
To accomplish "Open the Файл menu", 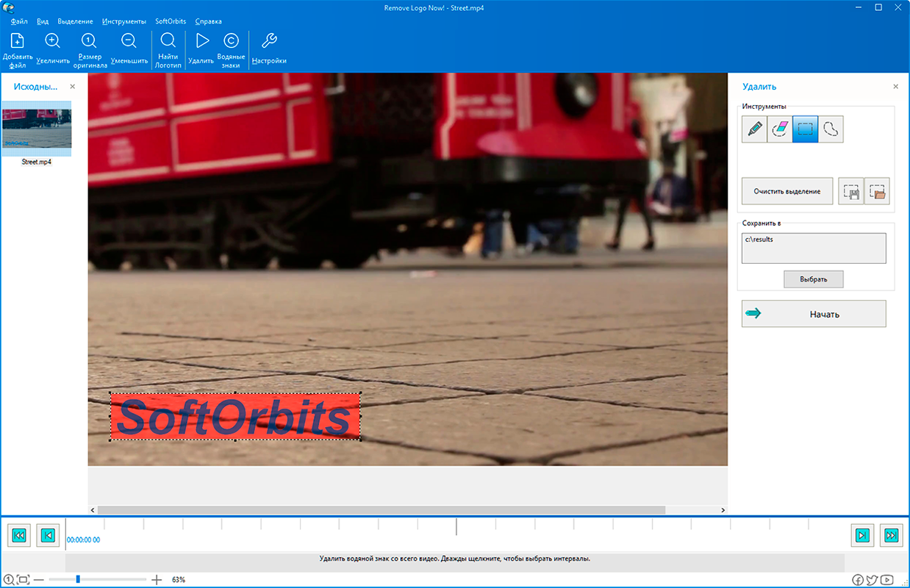I will [19, 21].
